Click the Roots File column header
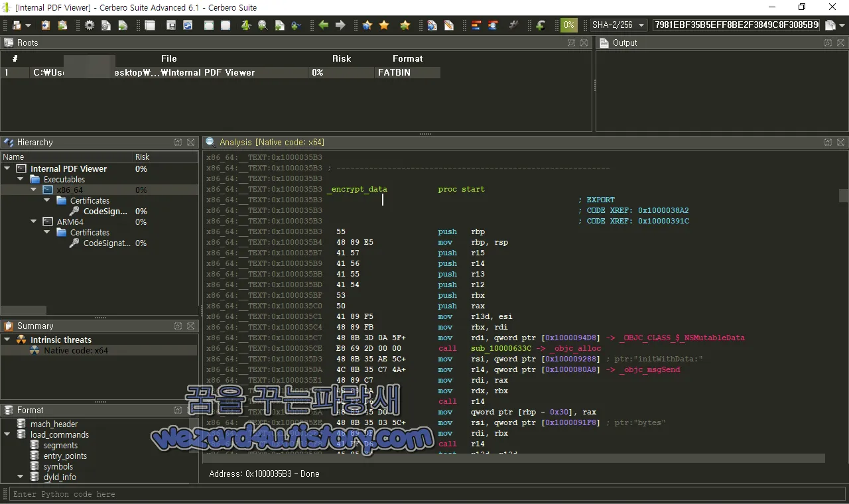 point(169,58)
